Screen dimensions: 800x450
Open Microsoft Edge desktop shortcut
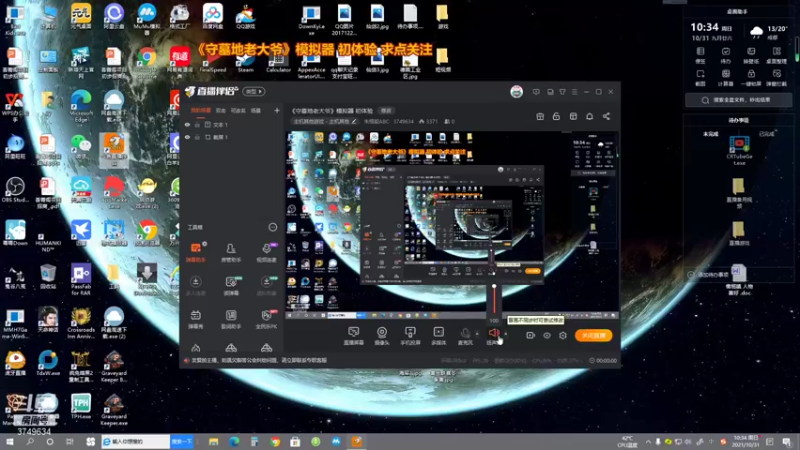[x=81, y=106]
